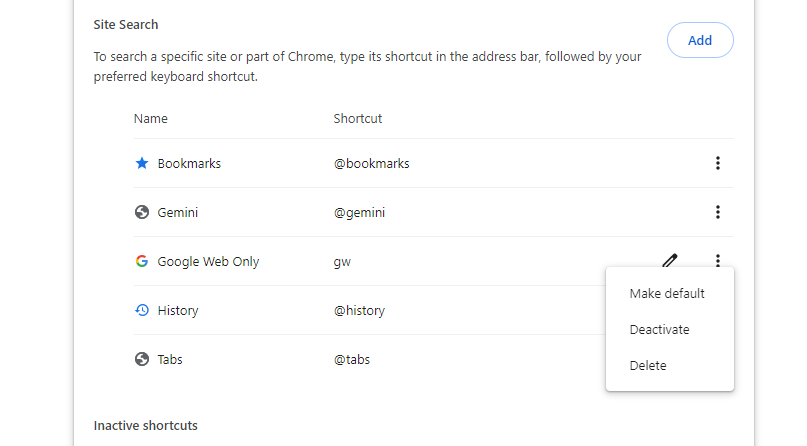807x446 pixels.
Task: Open the Gemini row three-dot menu
Action: (x=717, y=212)
